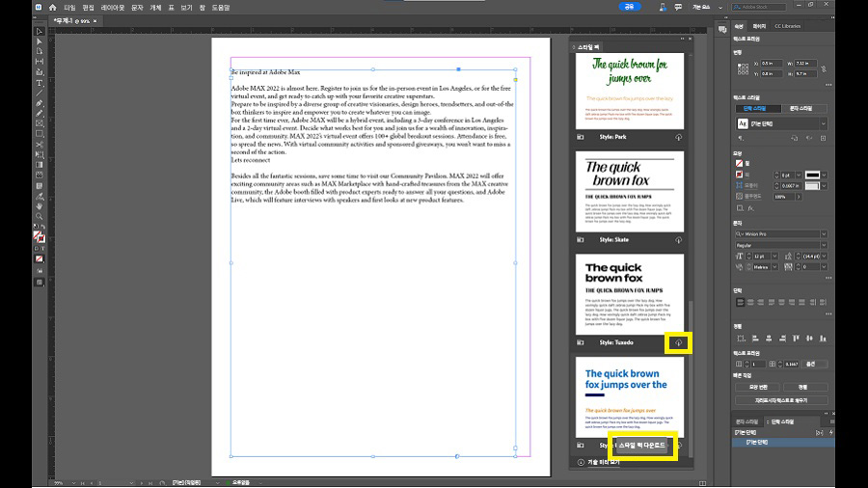868x488 pixels.
Task: Click the constrain proportions link icon
Action: pyautogui.click(x=824, y=68)
